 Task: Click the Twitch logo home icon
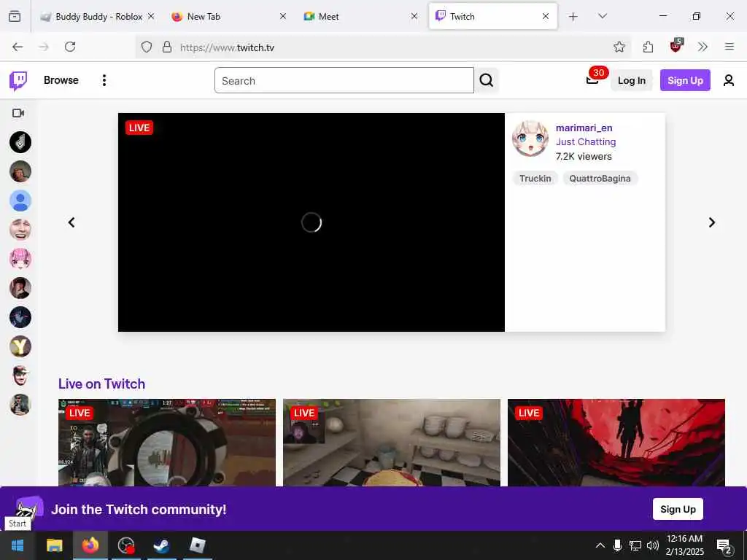18,80
